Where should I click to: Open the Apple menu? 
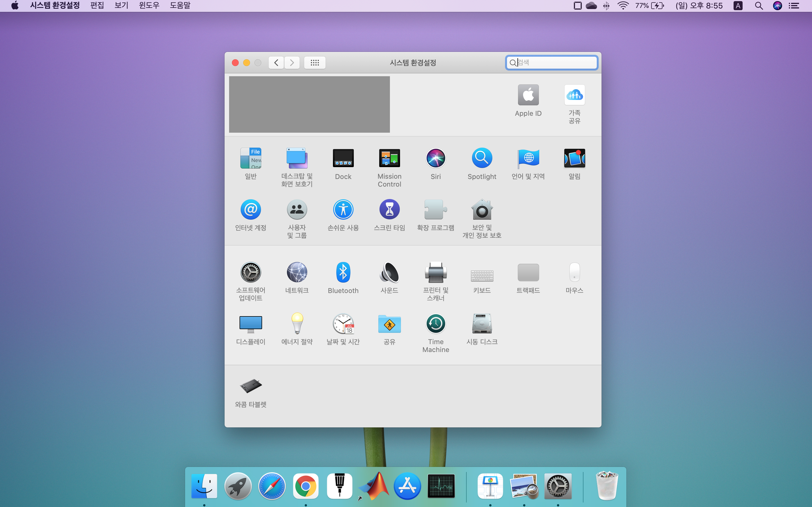pos(15,6)
